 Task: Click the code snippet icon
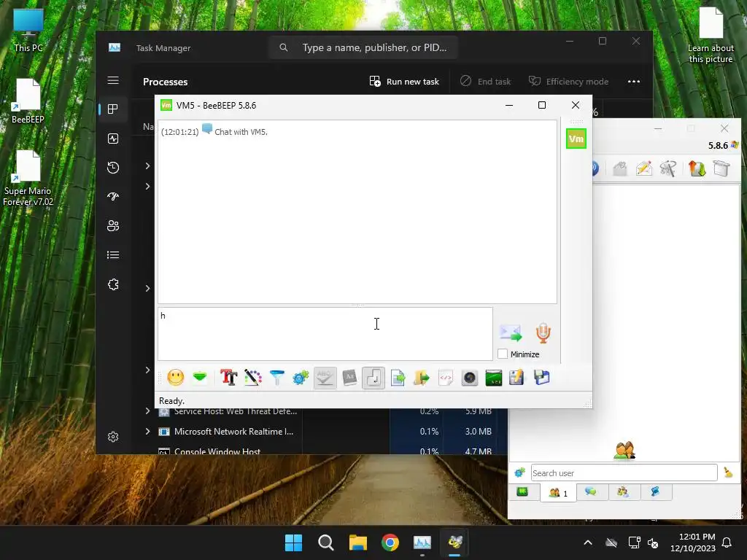point(446,378)
